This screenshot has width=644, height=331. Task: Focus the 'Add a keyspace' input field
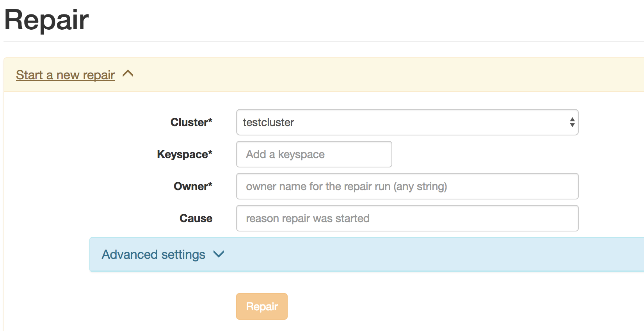(x=314, y=154)
